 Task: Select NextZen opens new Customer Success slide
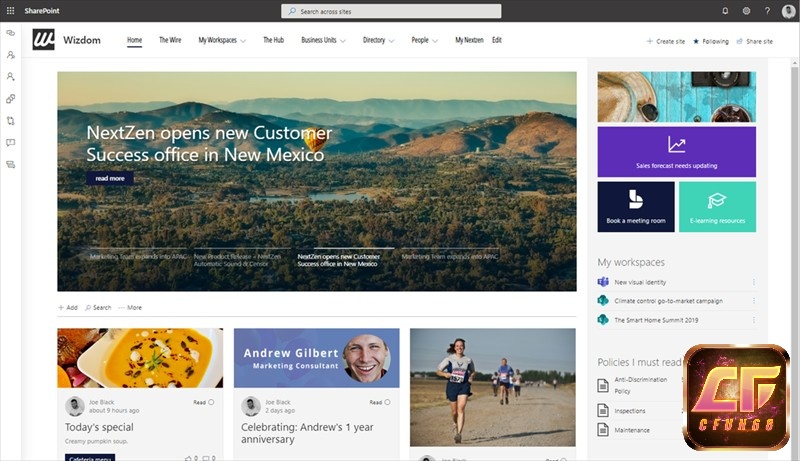point(338,260)
